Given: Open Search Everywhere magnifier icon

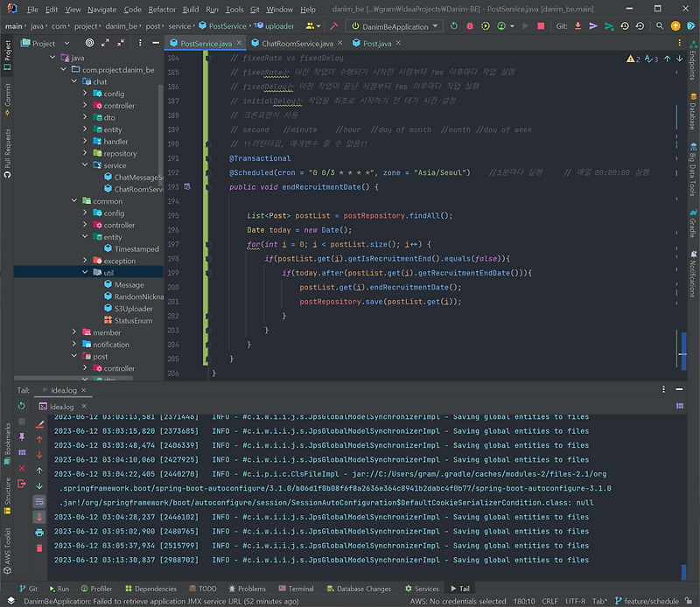Looking at the screenshot, I should (x=660, y=26).
